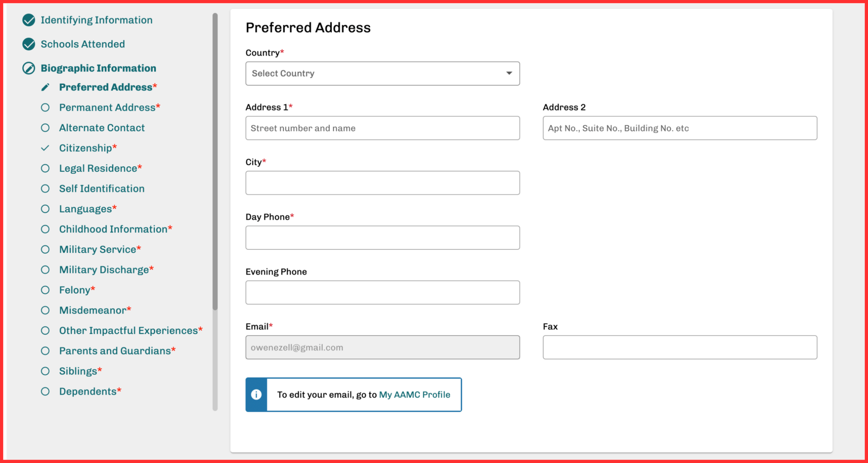Click the edit pencil icon beside Biographic Information
The height and width of the screenshot is (463, 868).
[x=28, y=68]
